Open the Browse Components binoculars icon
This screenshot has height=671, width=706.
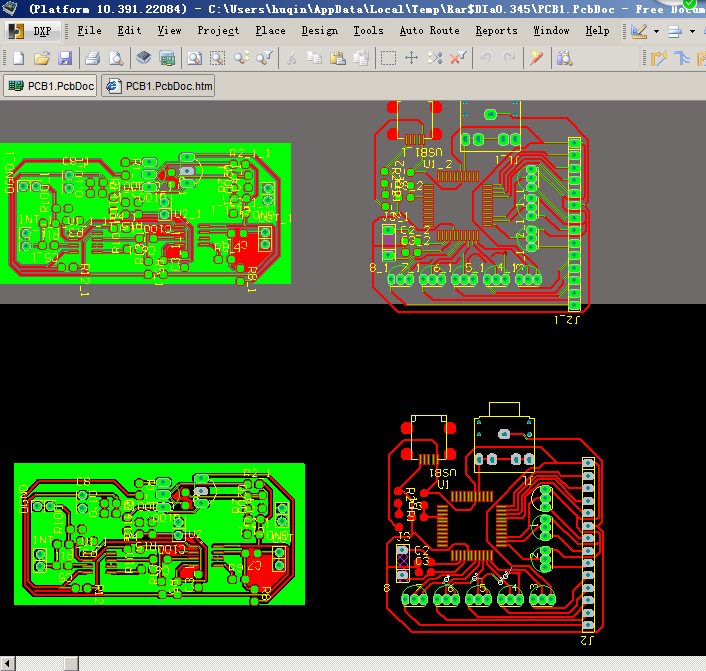(564, 58)
